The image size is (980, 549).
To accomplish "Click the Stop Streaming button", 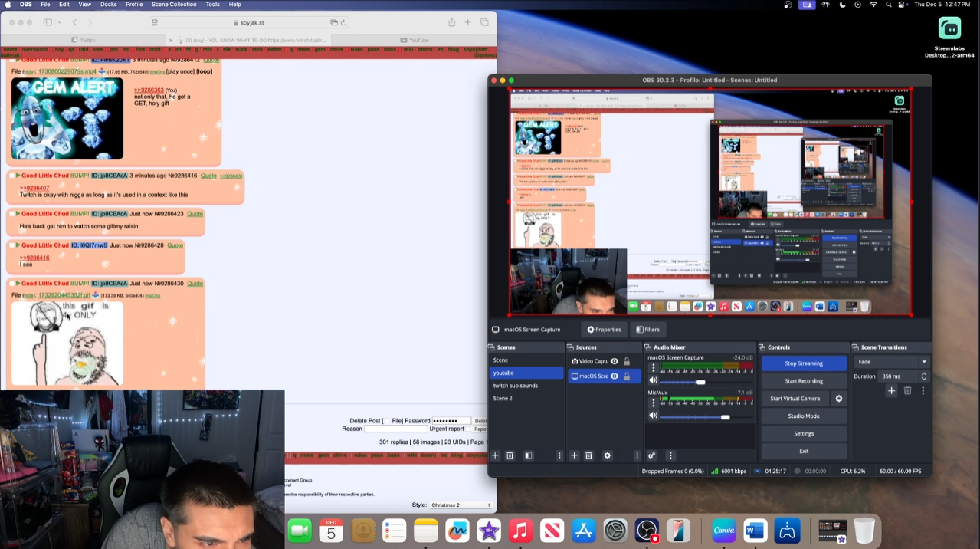I will click(804, 363).
